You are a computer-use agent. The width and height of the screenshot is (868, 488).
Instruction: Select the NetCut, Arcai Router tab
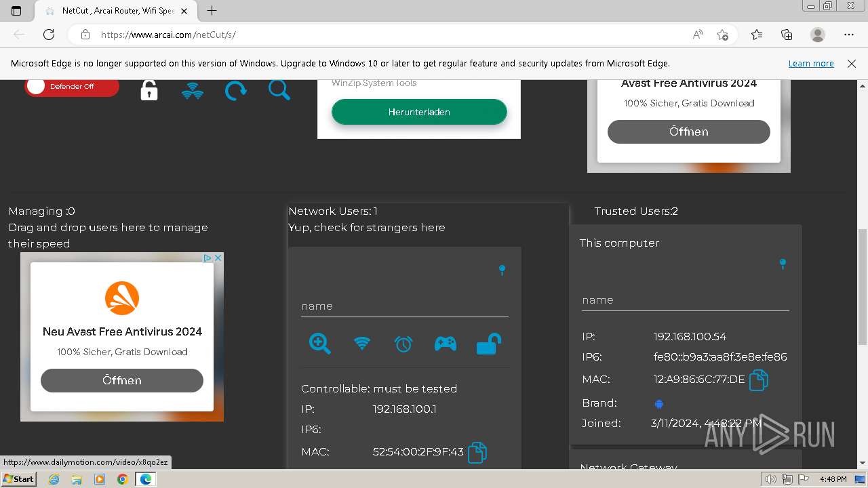coord(115,11)
